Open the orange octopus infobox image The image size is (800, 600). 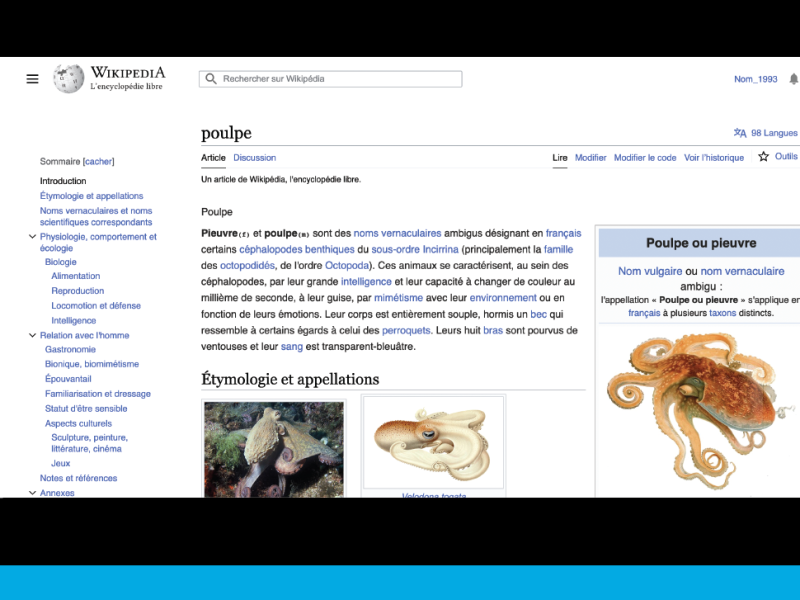click(x=701, y=411)
